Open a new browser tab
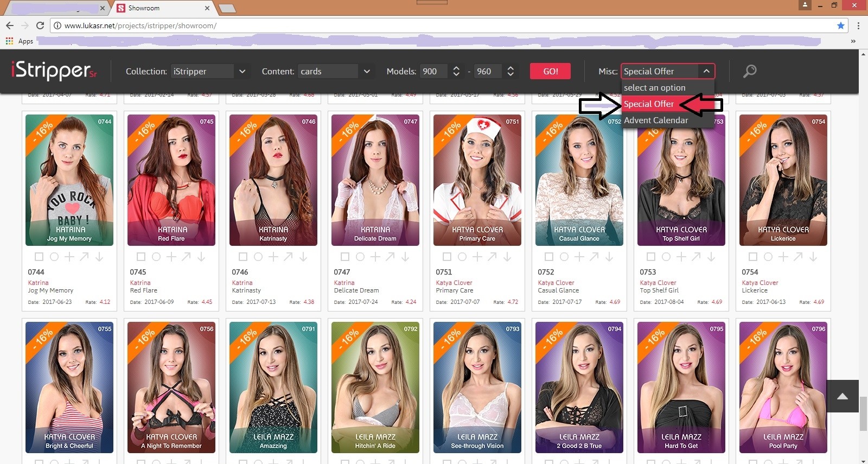 (x=227, y=8)
